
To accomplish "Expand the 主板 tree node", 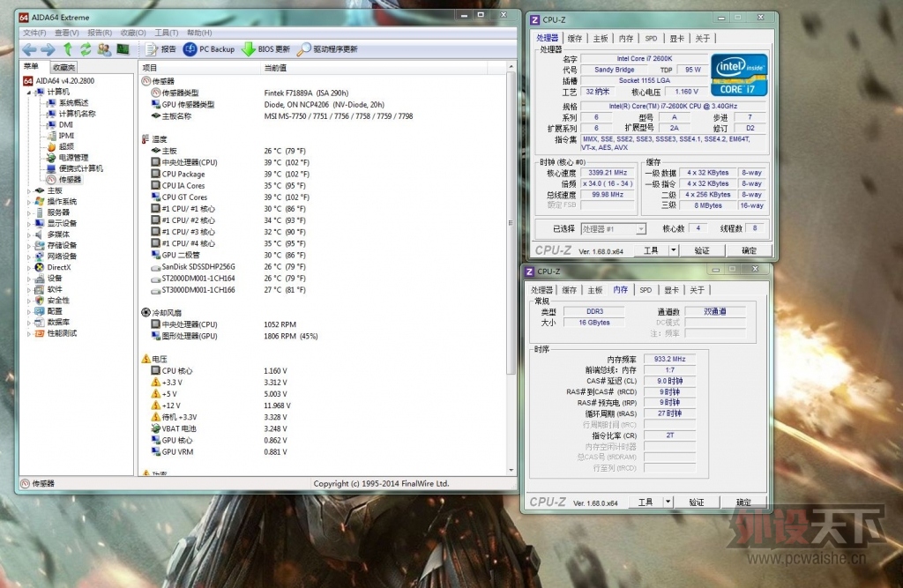I will coord(29,190).
